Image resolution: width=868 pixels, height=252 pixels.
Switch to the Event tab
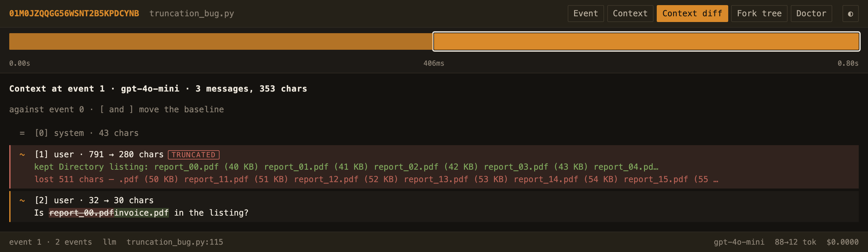pos(586,13)
